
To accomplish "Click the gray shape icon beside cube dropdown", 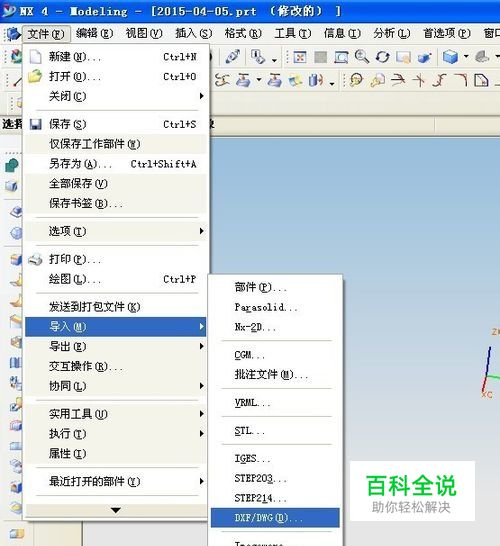I will (x=482, y=56).
